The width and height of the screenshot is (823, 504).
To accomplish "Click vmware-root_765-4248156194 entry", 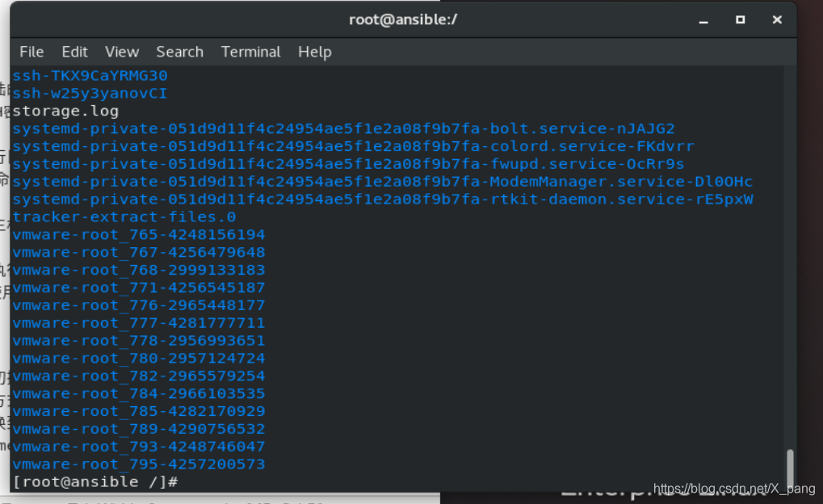I will (139, 235).
